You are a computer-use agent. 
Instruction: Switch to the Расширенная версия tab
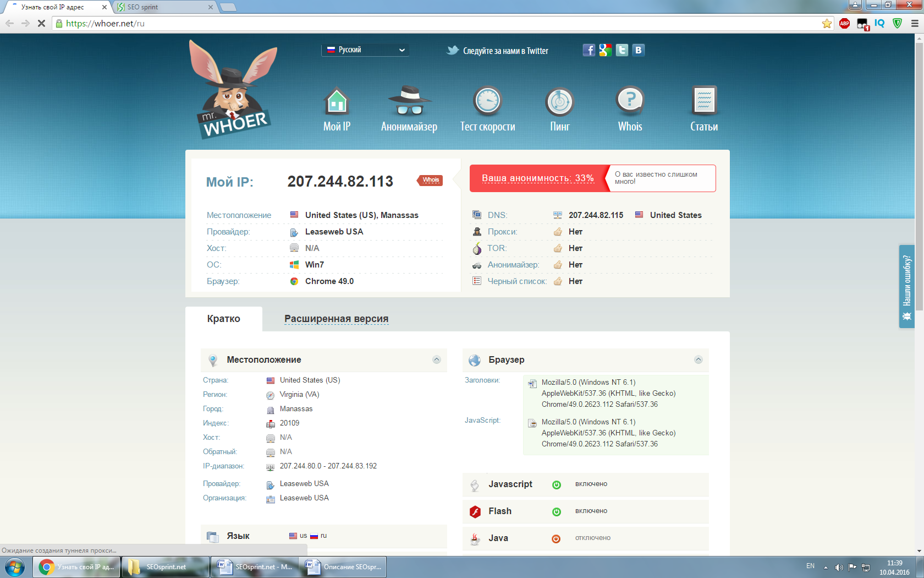(x=336, y=319)
